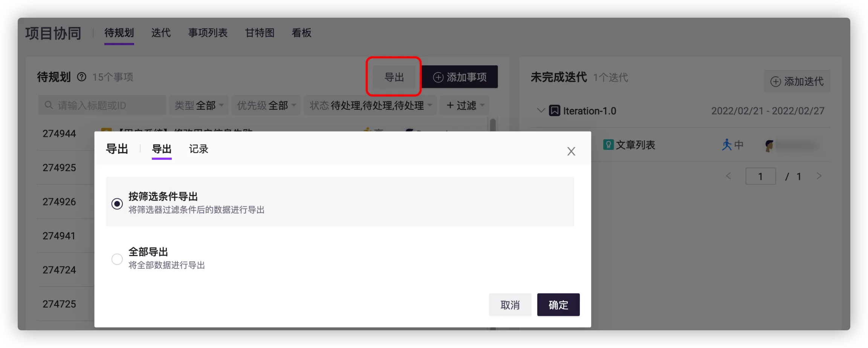Switch to the 记录 tab in the dialog

click(199, 149)
